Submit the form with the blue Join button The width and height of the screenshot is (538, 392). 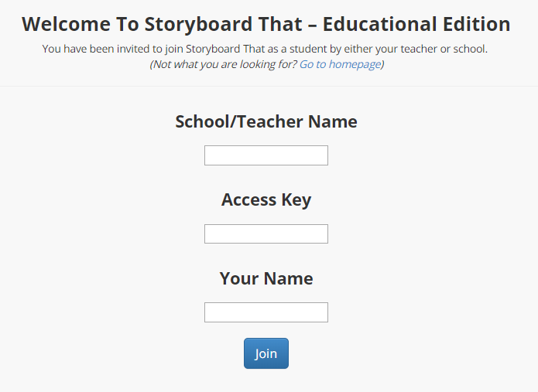266,353
